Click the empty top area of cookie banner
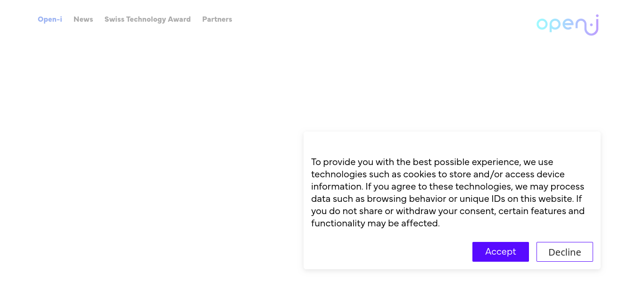Image resolution: width=644 pixels, height=307 pixels. pyautogui.click(x=452, y=143)
